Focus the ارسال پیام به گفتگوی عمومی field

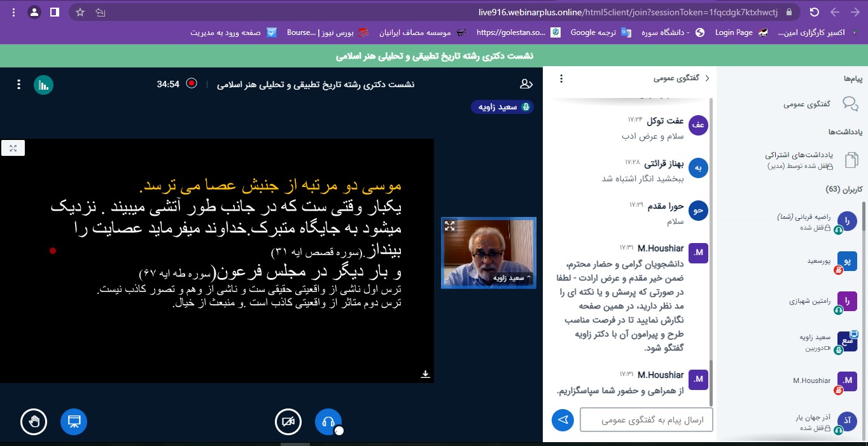(x=646, y=420)
